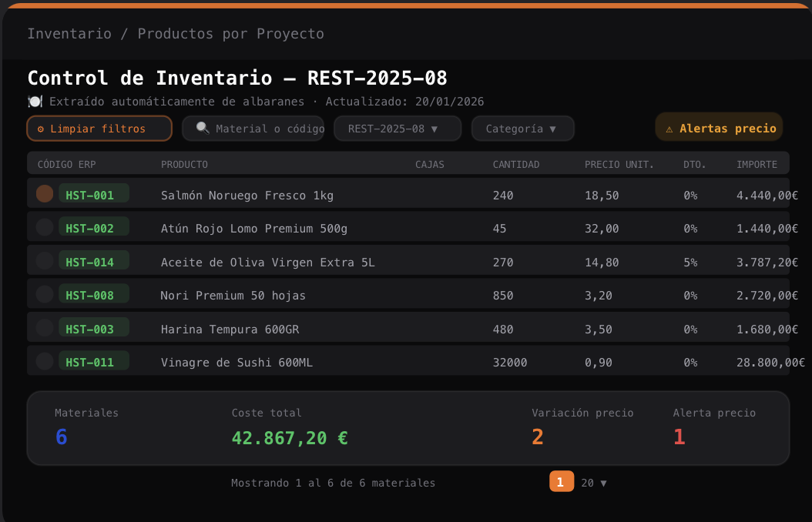Click the 28.800,00€ importe cell

(x=770, y=363)
